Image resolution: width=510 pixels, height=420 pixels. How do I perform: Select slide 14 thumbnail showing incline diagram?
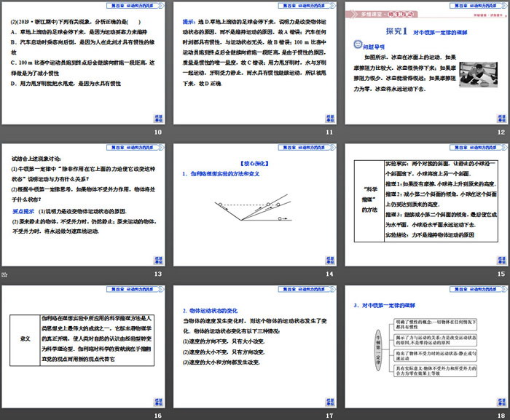[x=255, y=205]
